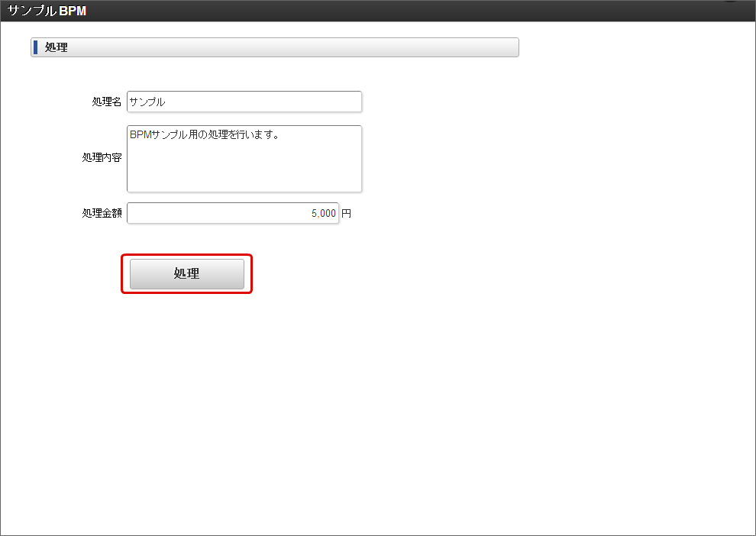This screenshot has height=536, width=756.
Task: Click the 処理 submit button
Action: click(x=187, y=274)
